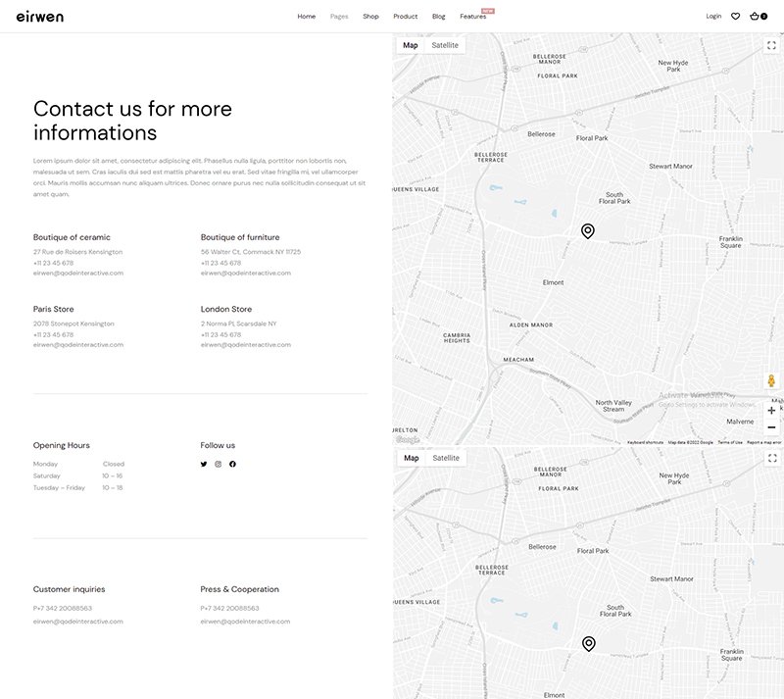Image resolution: width=784 pixels, height=699 pixels.
Task: Zoom in on the top map
Action: [771, 411]
